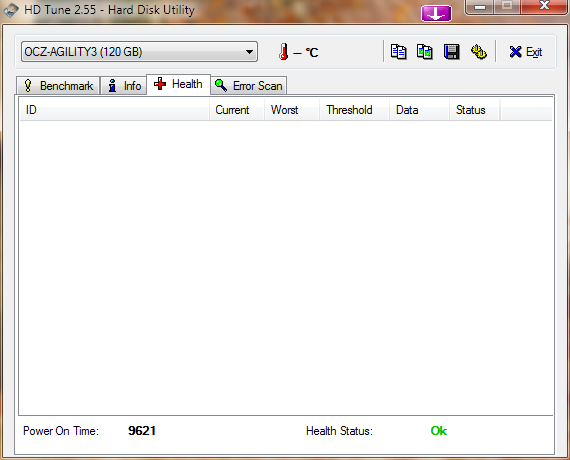The width and height of the screenshot is (570, 460).
Task: Expand drive list via dropdown arrow
Action: tap(249, 52)
